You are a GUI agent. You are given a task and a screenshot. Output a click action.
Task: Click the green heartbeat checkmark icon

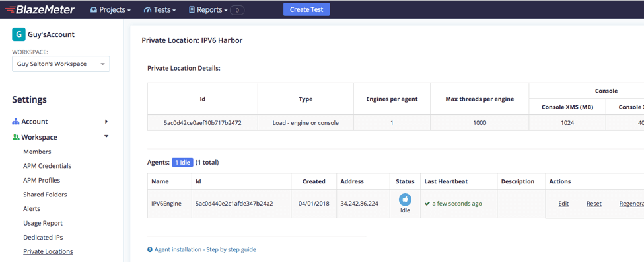point(427,204)
